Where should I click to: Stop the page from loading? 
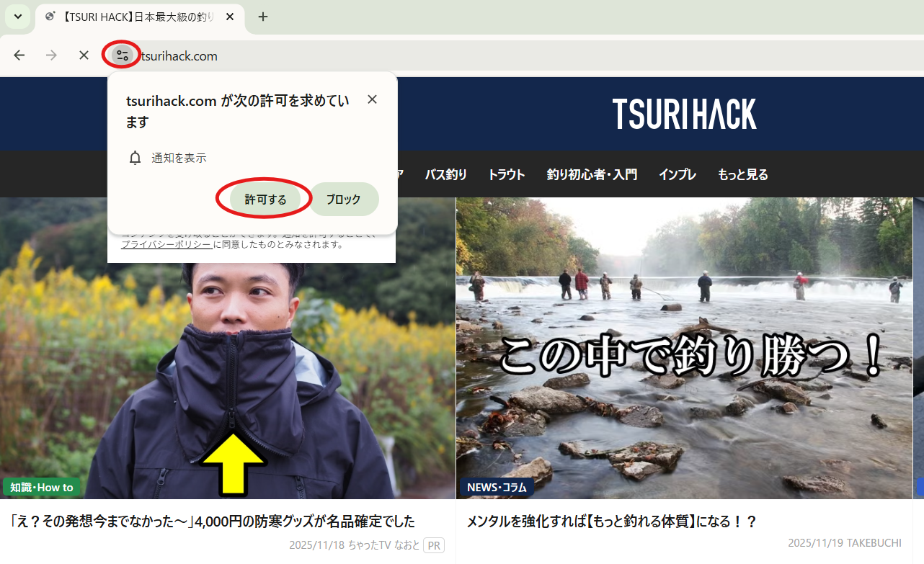pos(84,55)
